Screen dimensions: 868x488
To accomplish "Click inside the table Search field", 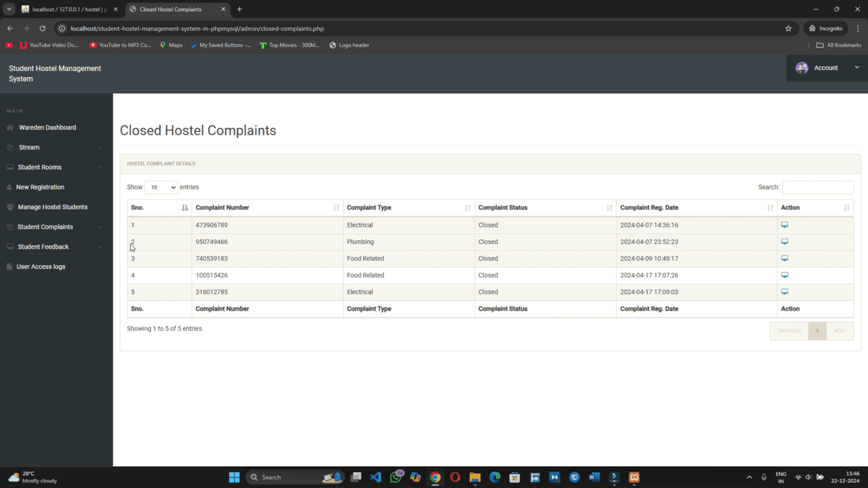I will point(818,187).
